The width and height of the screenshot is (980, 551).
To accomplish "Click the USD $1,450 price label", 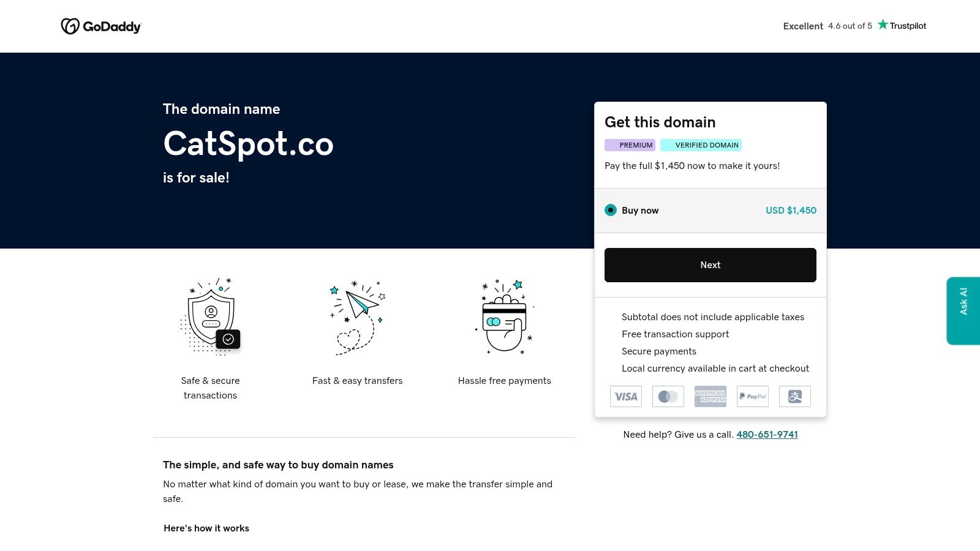I will point(791,210).
